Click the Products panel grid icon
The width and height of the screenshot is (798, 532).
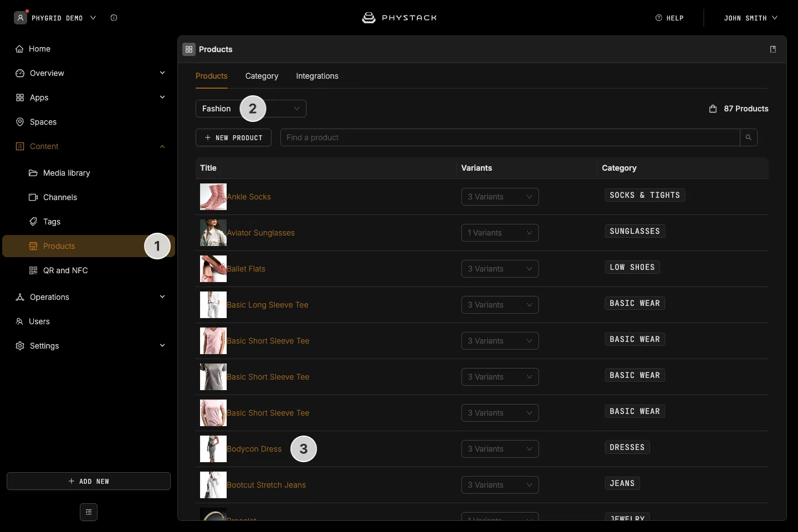coord(189,49)
